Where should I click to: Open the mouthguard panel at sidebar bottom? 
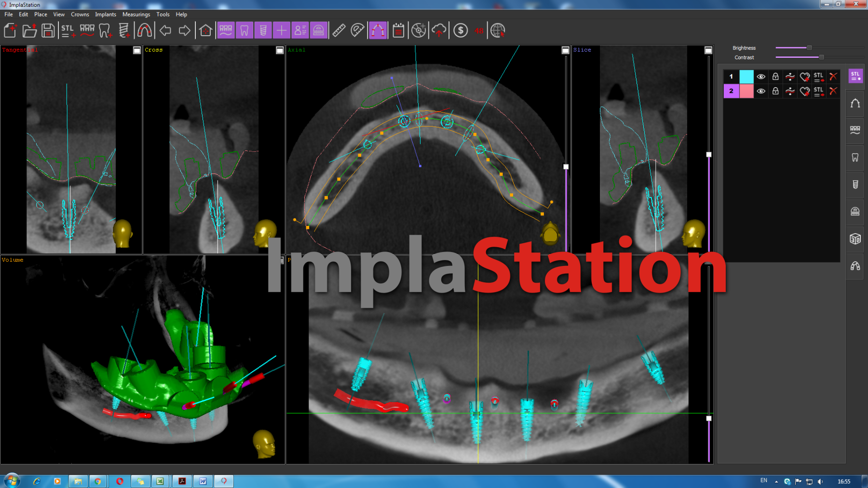855,266
